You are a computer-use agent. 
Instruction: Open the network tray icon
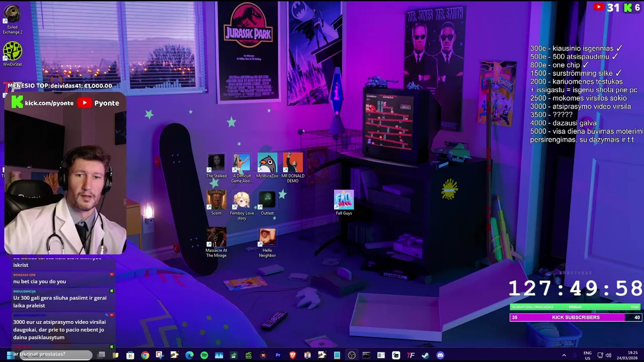click(x=600, y=355)
